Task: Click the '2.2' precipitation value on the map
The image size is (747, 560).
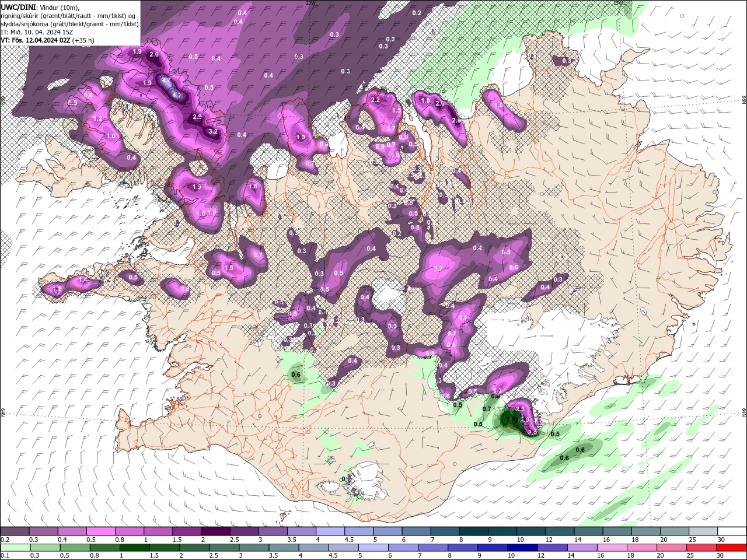Action: [x=375, y=100]
